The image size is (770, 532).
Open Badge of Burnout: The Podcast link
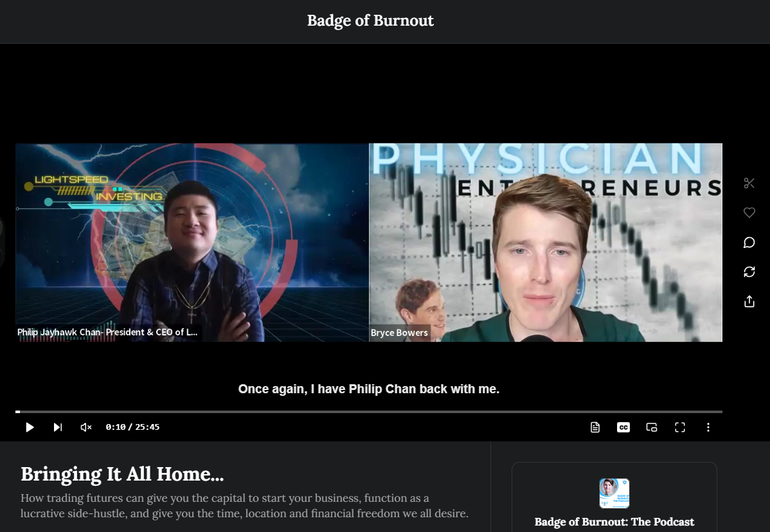point(614,522)
